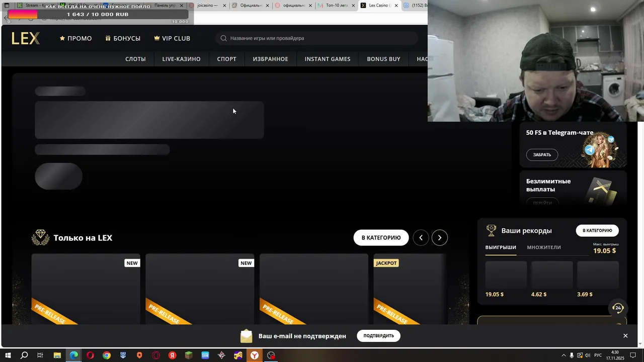This screenshot has height=362, width=644.
Task: Open the Windows notification center
Action: (x=633, y=355)
